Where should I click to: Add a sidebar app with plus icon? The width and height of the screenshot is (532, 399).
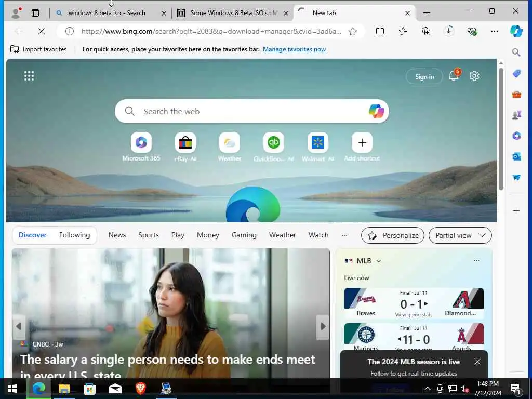(516, 211)
